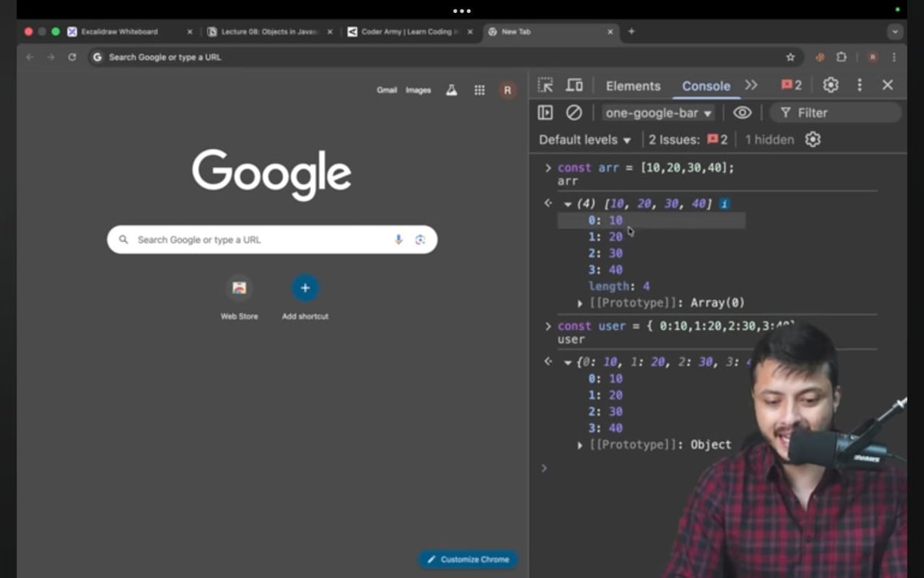Screen dimensions: 924x578
Task: Open the Chrome profile avatar in toolbar
Action: click(872, 57)
